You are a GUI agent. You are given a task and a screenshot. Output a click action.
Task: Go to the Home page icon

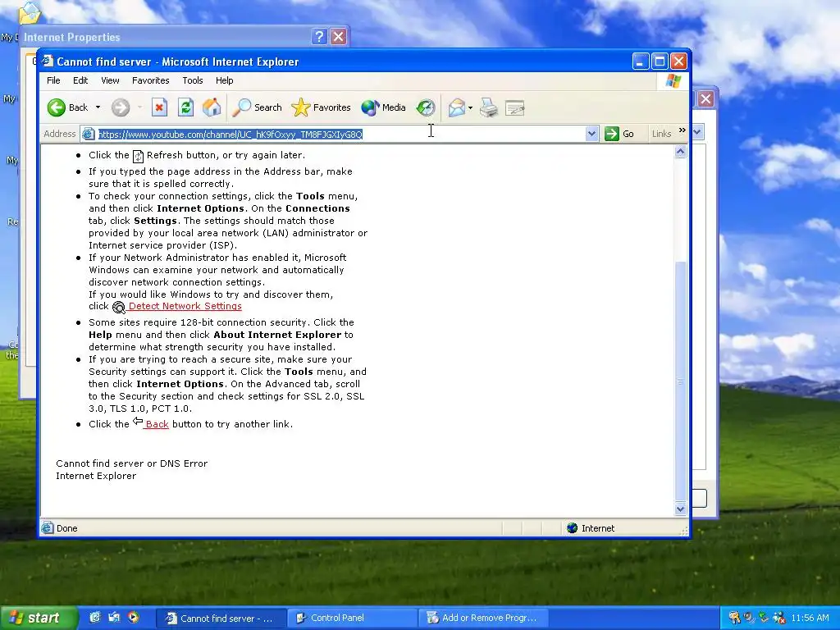click(212, 107)
